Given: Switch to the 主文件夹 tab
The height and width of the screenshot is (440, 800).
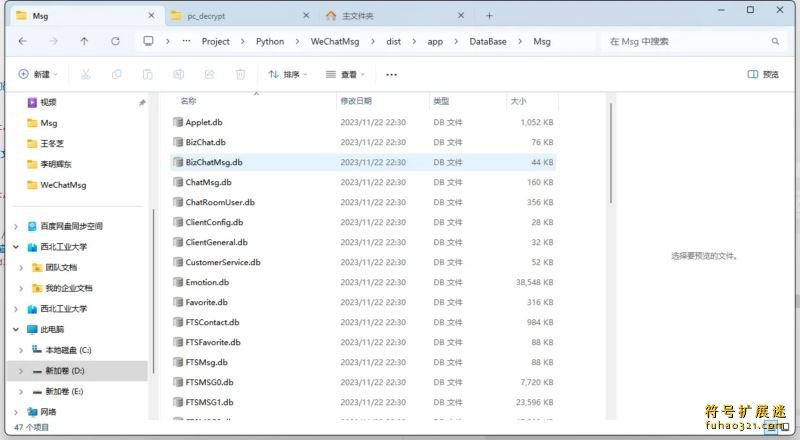Looking at the screenshot, I should coord(395,16).
